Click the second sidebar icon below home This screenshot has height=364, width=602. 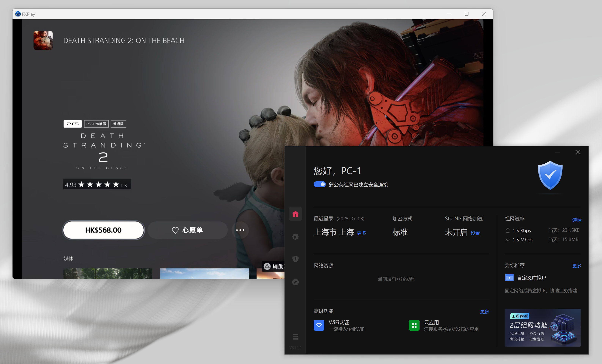pyautogui.click(x=295, y=237)
